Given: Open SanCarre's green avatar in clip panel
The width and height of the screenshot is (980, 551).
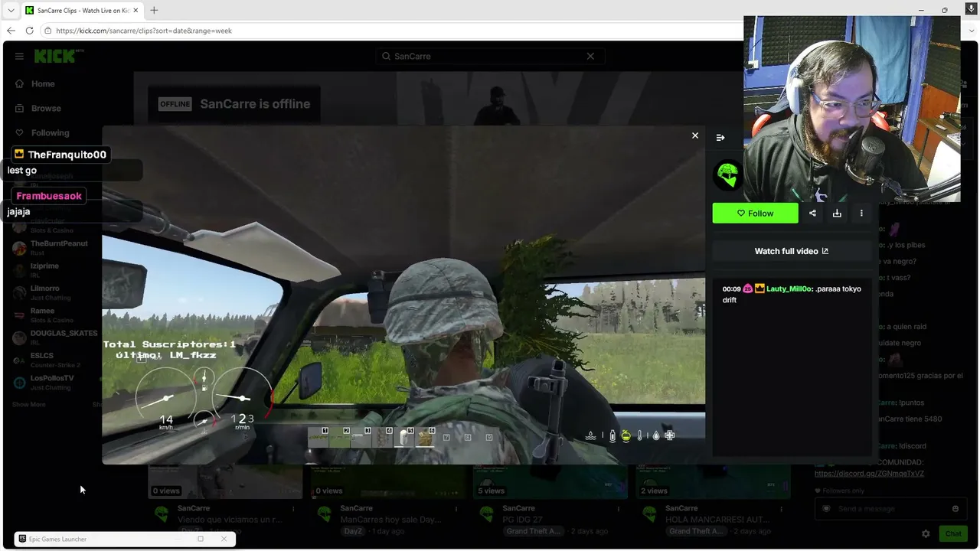Looking at the screenshot, I should [x=728, y=174].
